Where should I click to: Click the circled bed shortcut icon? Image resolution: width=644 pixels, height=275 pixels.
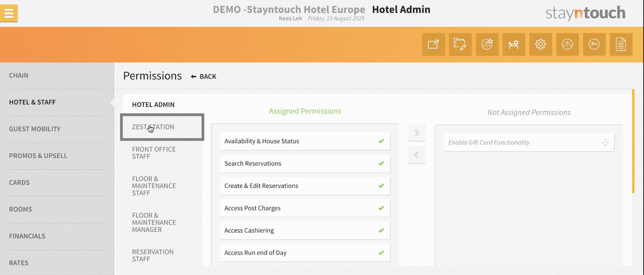[x=594, y=44]
